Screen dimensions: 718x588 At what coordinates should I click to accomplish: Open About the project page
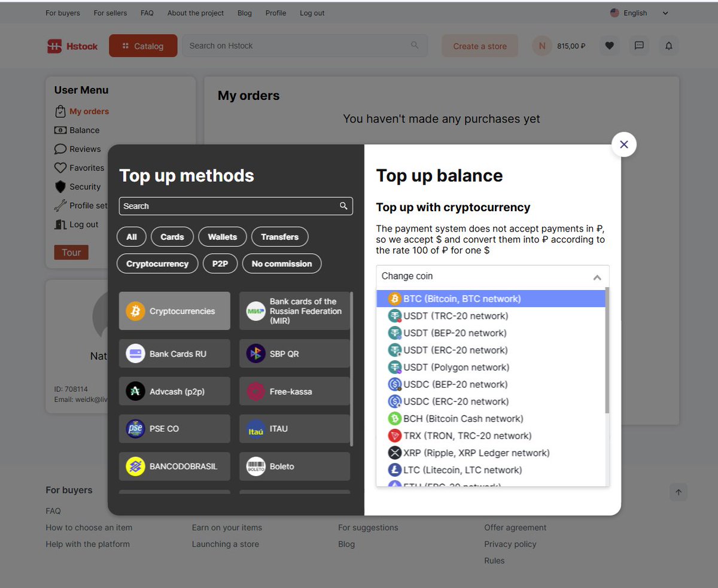tap(196, 13)
